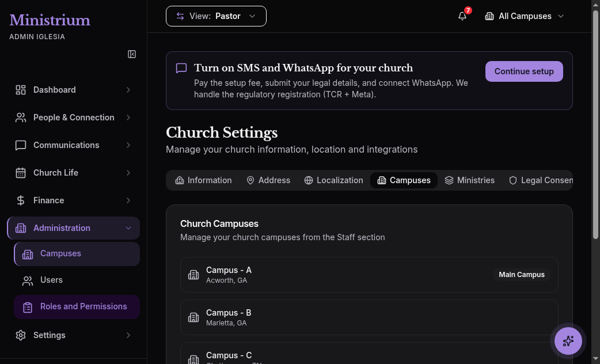This screenshot has height=364, width=600.
Task: Click the Information tab church icon
Action: [x=180, y=180]
